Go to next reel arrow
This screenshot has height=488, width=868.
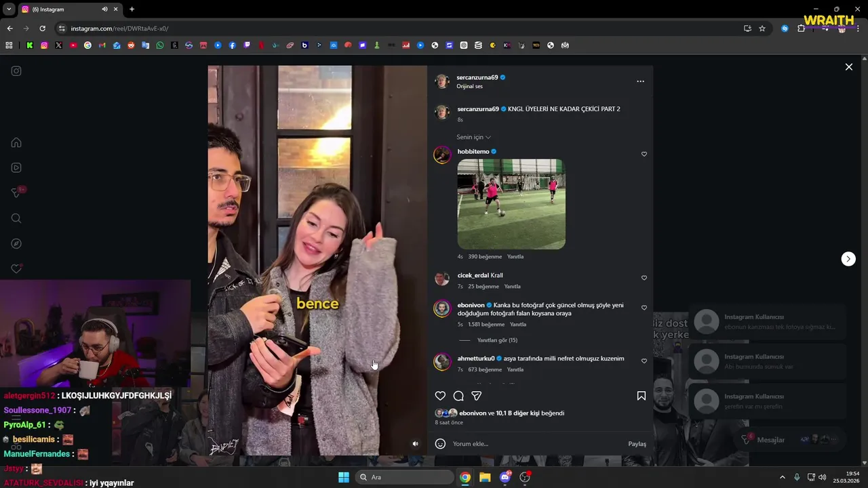pyautogui.click(x=848, y=259)
